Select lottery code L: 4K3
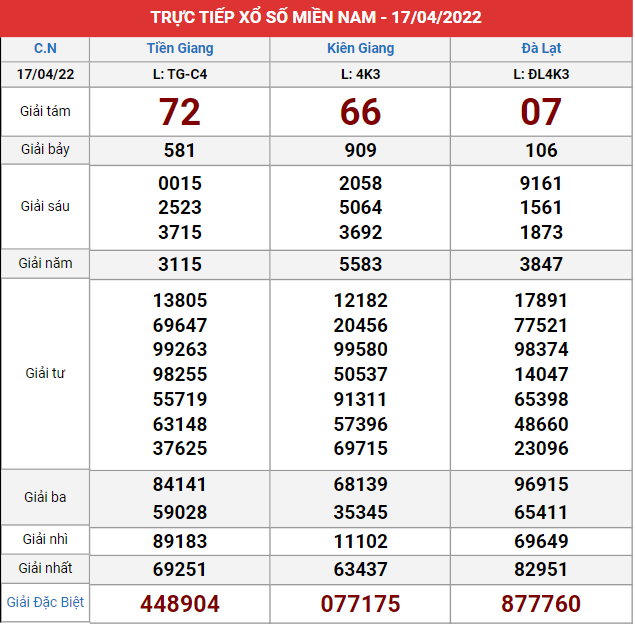 [360, 74]
